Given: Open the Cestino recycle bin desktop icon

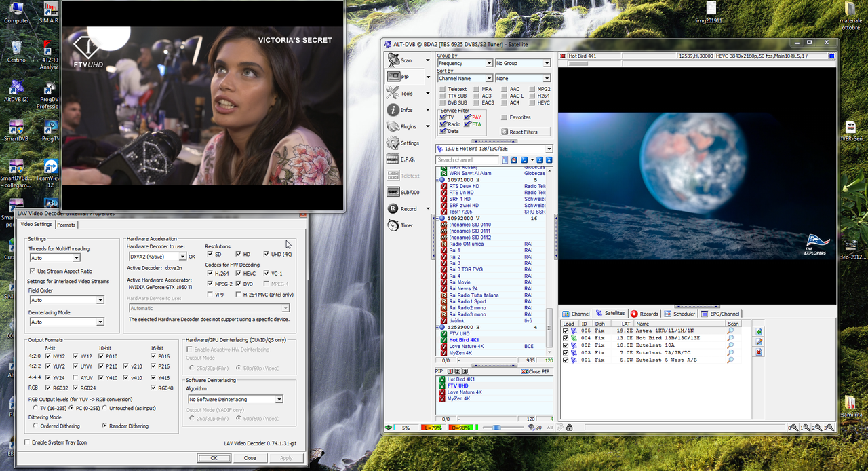Looking at the screenshot, I should [16, 51].
